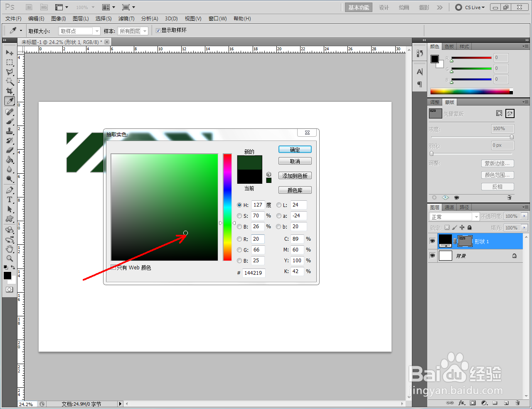Select the Quick Selection tool

(x=10, y=81)
